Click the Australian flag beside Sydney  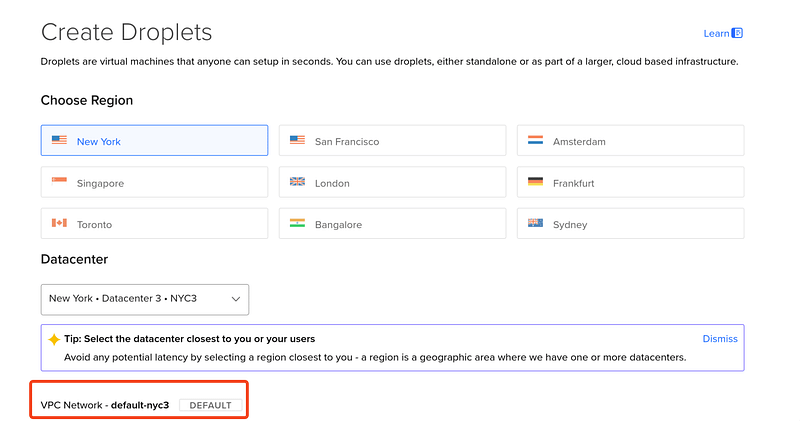tap(535, 223)
